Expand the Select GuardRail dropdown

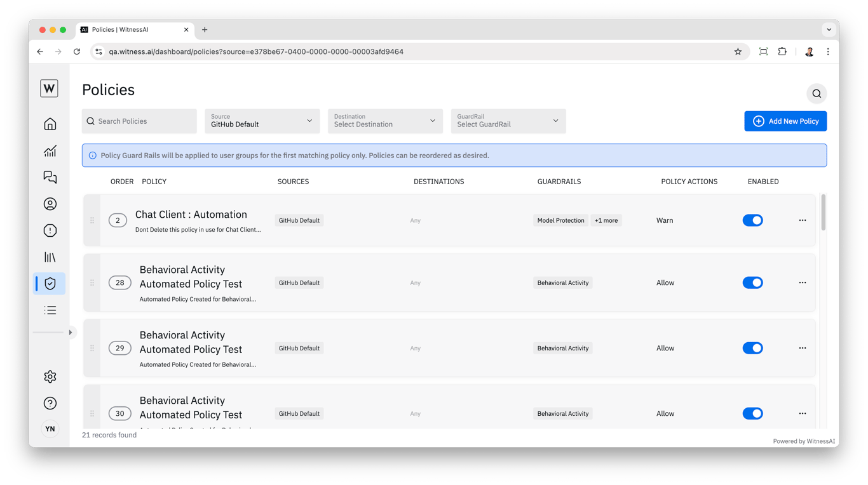point(508,121)
